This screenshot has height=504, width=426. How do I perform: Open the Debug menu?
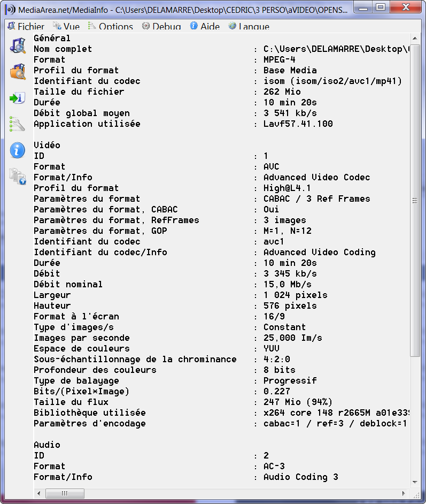click(x=161, y=27)
